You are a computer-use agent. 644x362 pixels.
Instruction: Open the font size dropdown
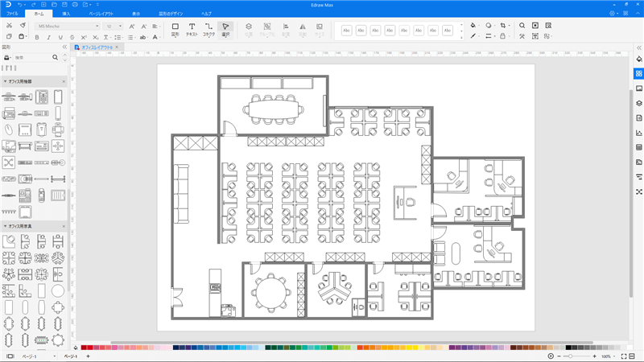click(x=114, y=26)
